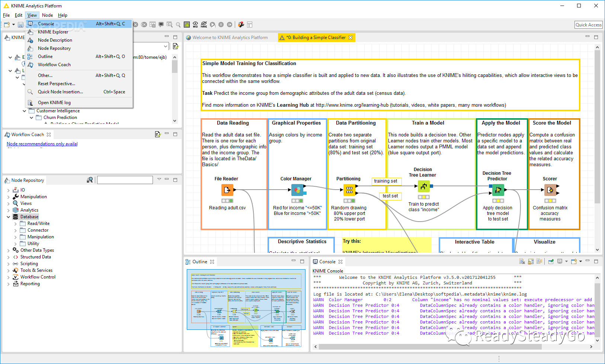This screenshot has height=364, width=605.
Task: Select the Decision Tree Learner node
Action: coord(423,186)
